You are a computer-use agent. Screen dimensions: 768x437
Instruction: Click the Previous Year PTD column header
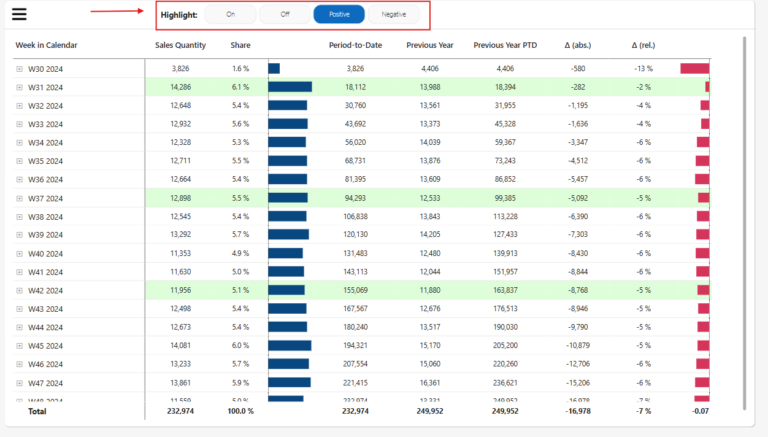[505, 45]
